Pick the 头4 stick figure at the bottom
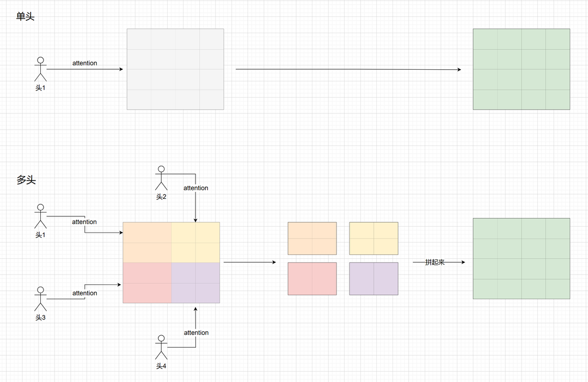This screenshot has width=588, height=382. [161, 347]
